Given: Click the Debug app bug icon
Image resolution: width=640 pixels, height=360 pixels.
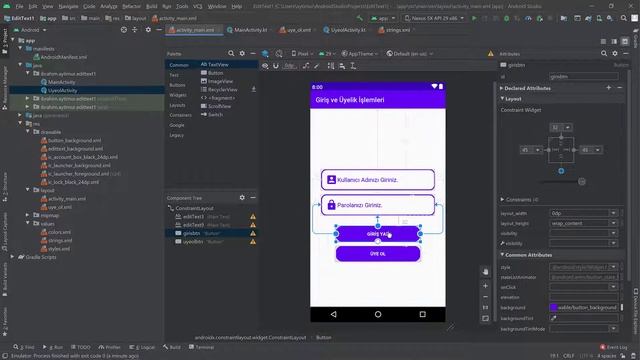Looking at the screenshot, I should pos(507,18).
